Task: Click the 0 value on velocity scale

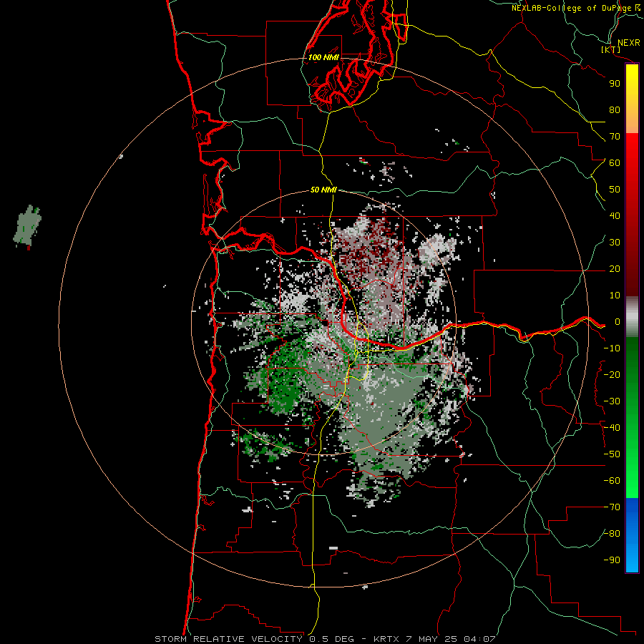Action: tap(618, 322)
